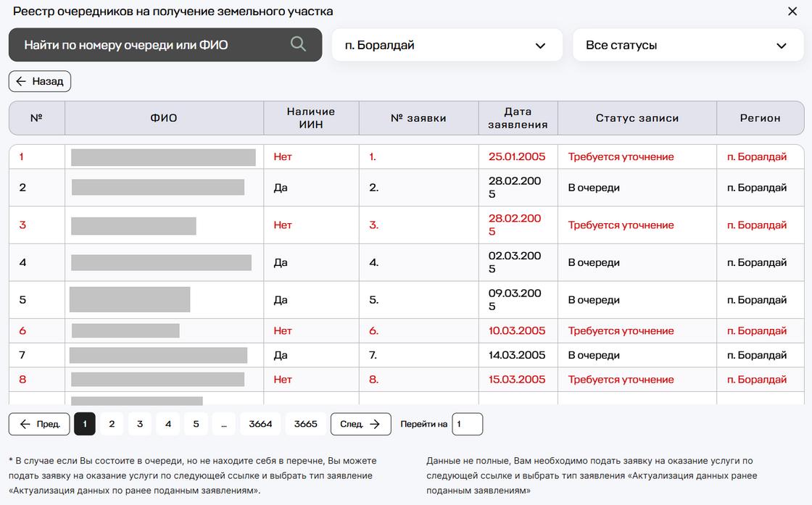Jump to page 3664
Image resolution: width=812 pixels, height=505 pixels.
point(260,424)
